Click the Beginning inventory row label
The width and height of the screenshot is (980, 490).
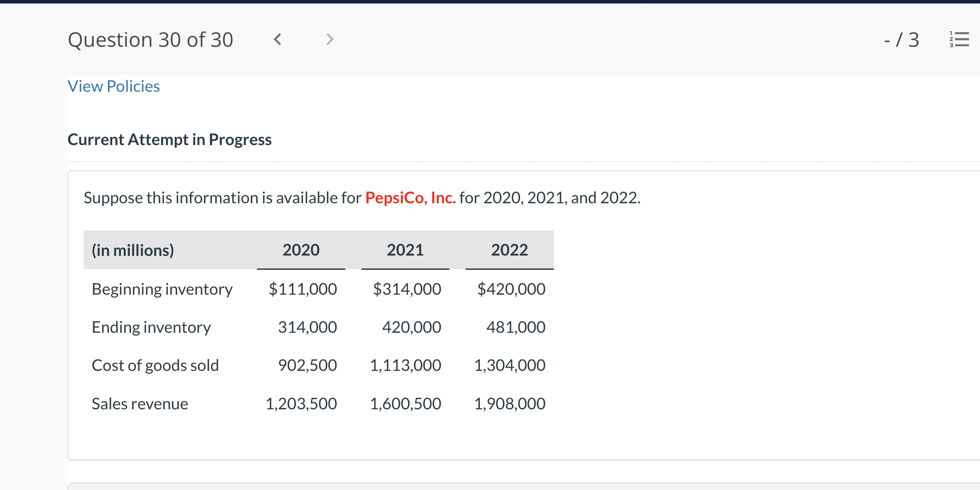click(x=162, y=289)
